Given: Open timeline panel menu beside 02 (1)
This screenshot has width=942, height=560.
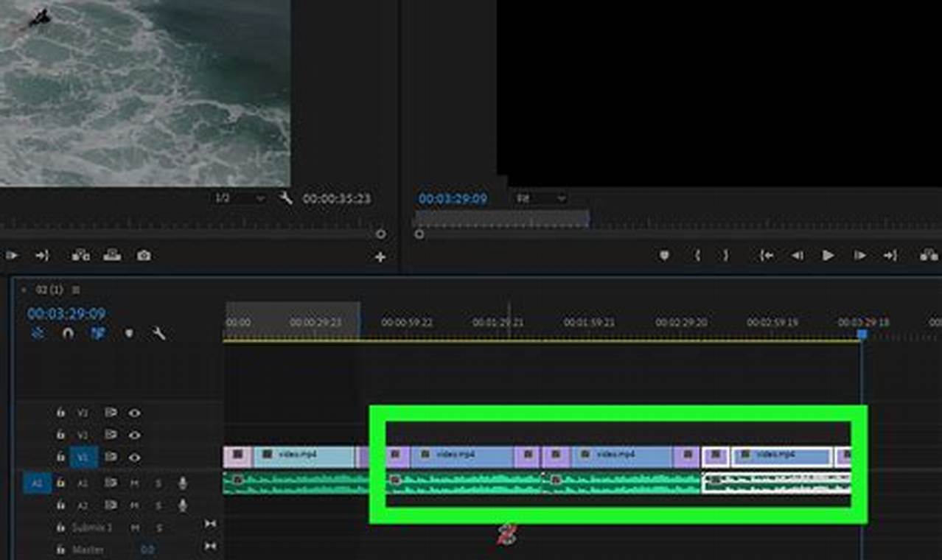Looking at the screenshot, I should pos(76,290).
